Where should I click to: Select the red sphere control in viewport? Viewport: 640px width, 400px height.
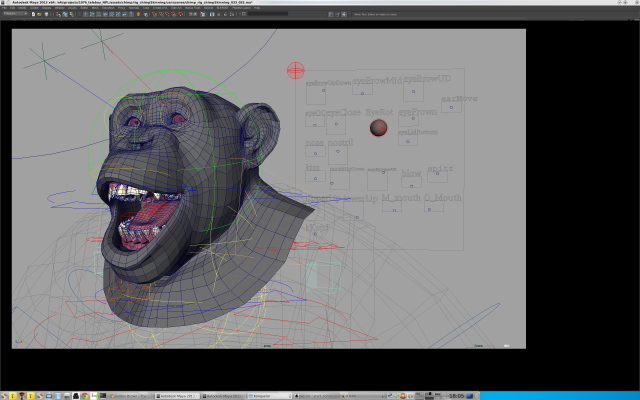point(378,127)
